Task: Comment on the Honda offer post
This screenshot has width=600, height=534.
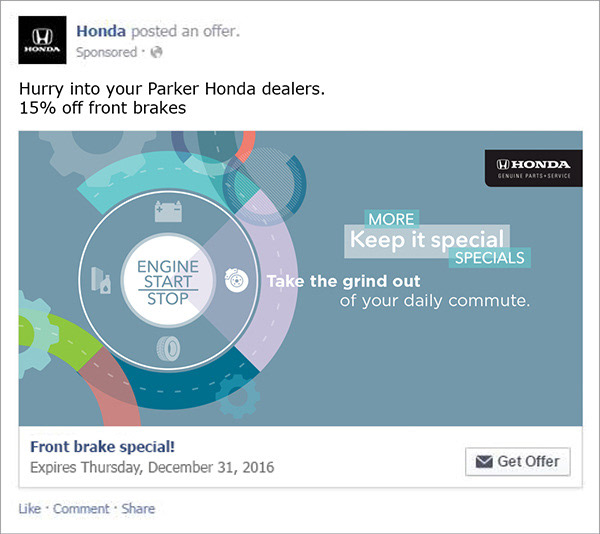Action: coord(81,509)
